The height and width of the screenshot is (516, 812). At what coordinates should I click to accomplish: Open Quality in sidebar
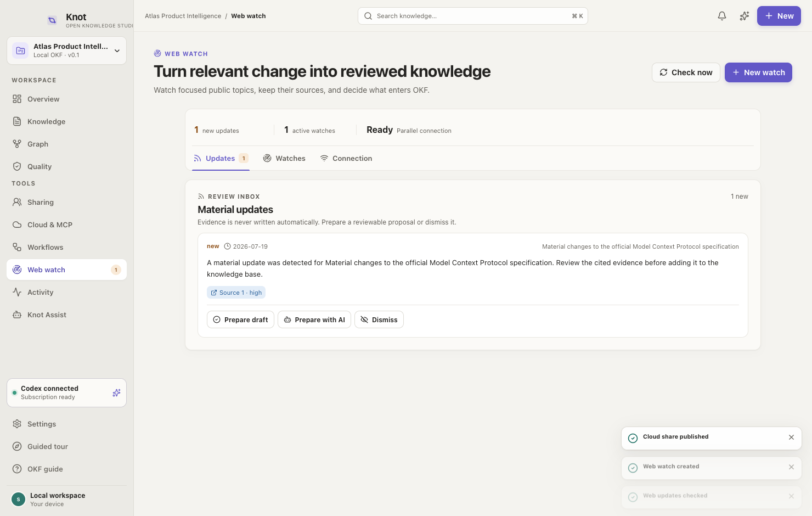point(66,166)
